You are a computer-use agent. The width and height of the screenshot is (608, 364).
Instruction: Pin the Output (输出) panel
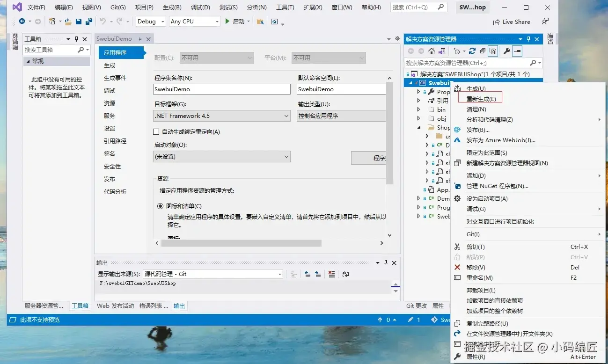386,263
